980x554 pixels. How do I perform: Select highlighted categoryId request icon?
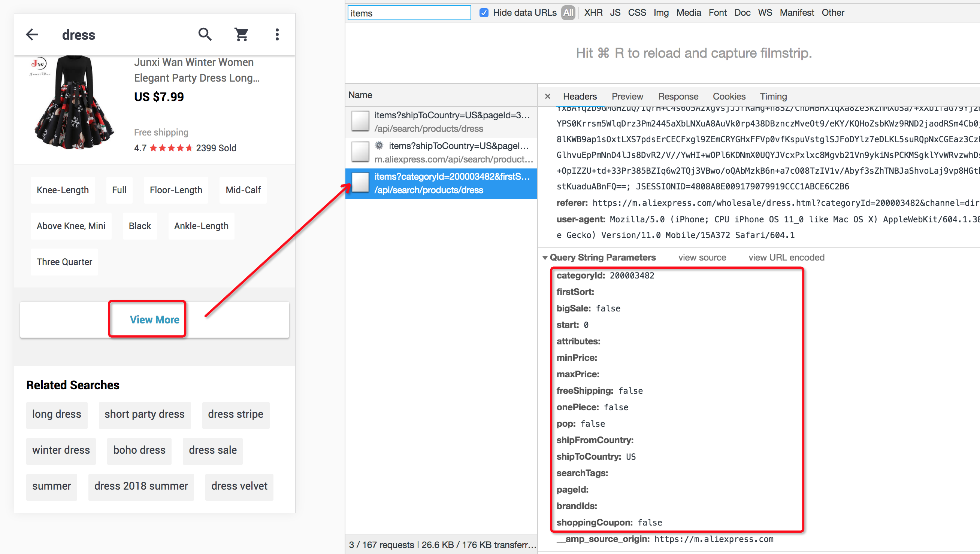(360, 183)
